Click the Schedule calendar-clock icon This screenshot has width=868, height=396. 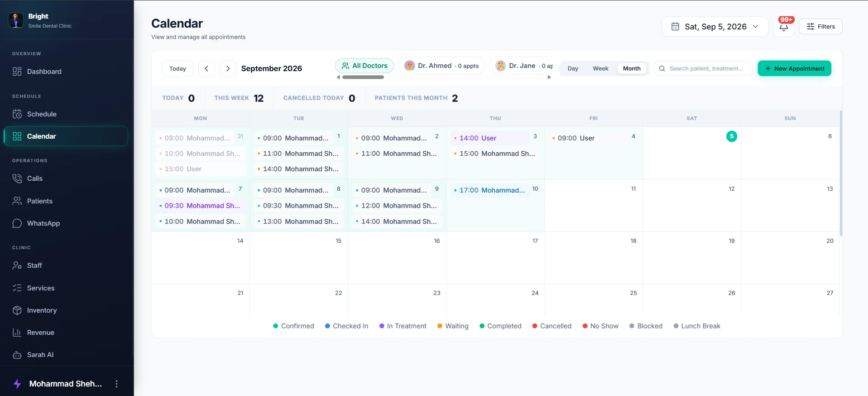coord(17,114)
